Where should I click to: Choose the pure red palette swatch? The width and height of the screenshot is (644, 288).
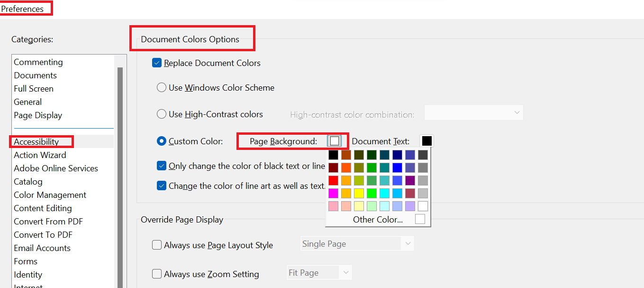333,180
